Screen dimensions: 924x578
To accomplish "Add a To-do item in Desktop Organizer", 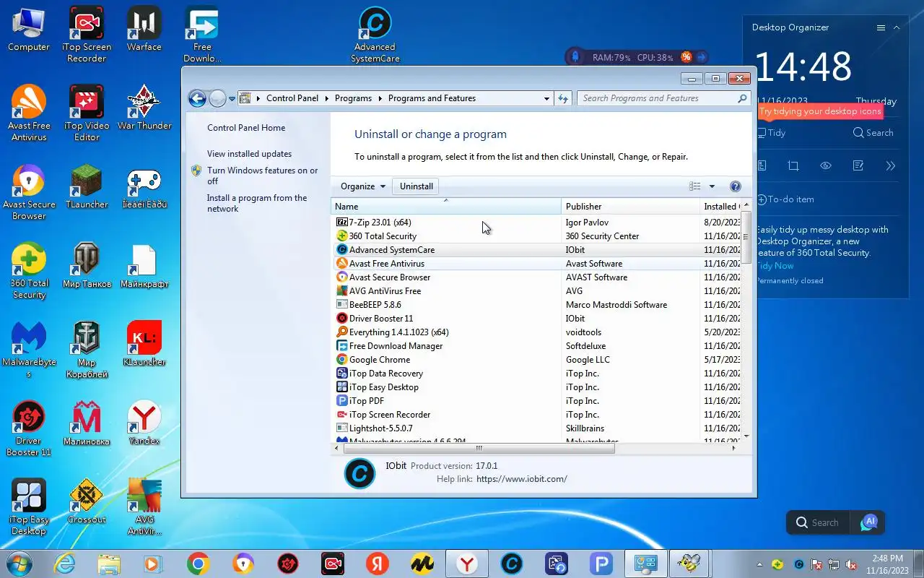I will 785,199.
